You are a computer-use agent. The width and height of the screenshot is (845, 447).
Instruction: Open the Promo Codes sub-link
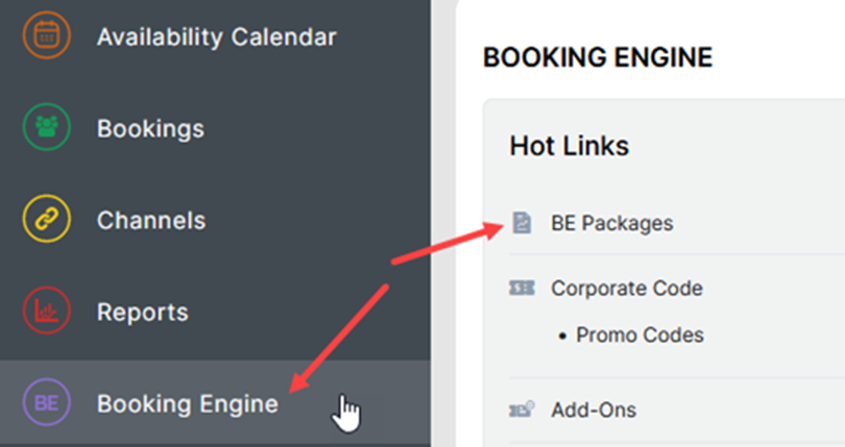tap(640, 335)
